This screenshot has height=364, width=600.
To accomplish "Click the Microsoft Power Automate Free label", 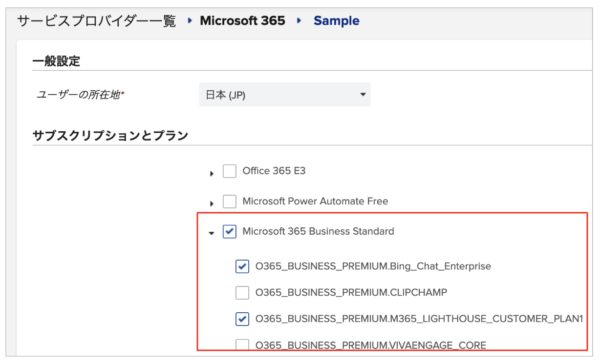I will coord(315,201).
